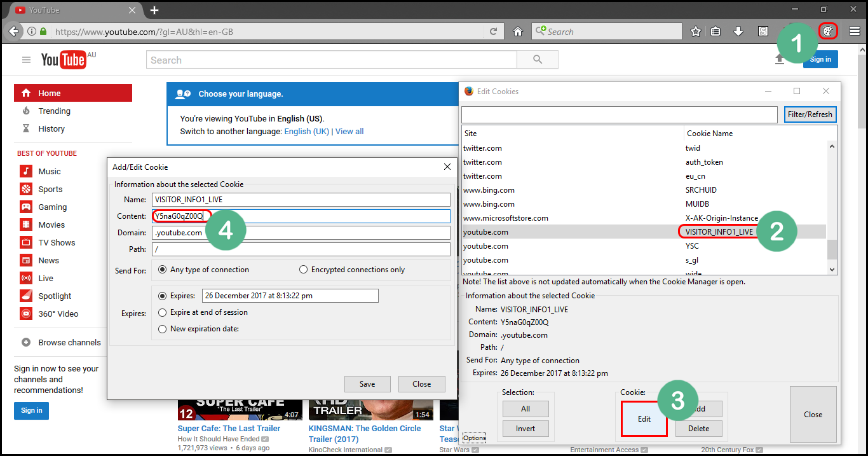
Task: Click the blue Sign in button in YouTube header
Action: 820,59
